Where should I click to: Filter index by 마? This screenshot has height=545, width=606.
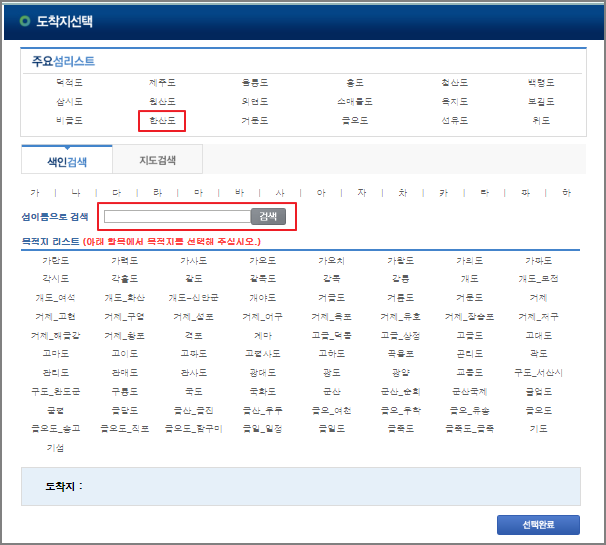(x=198, y=192)
